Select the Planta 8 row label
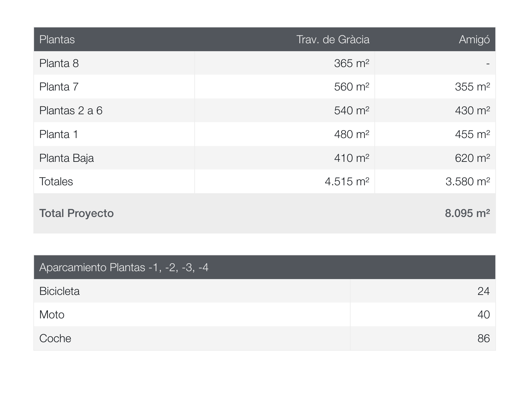 (x=59, y=63)
